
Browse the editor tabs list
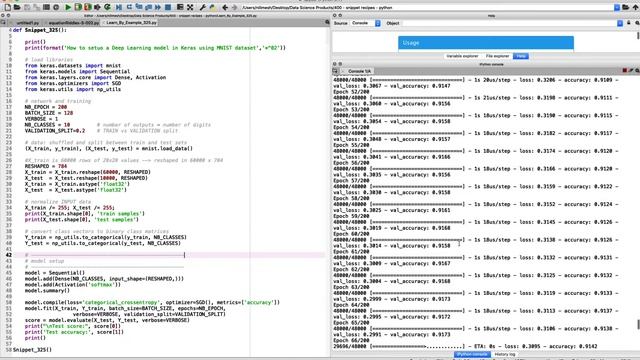3,22
